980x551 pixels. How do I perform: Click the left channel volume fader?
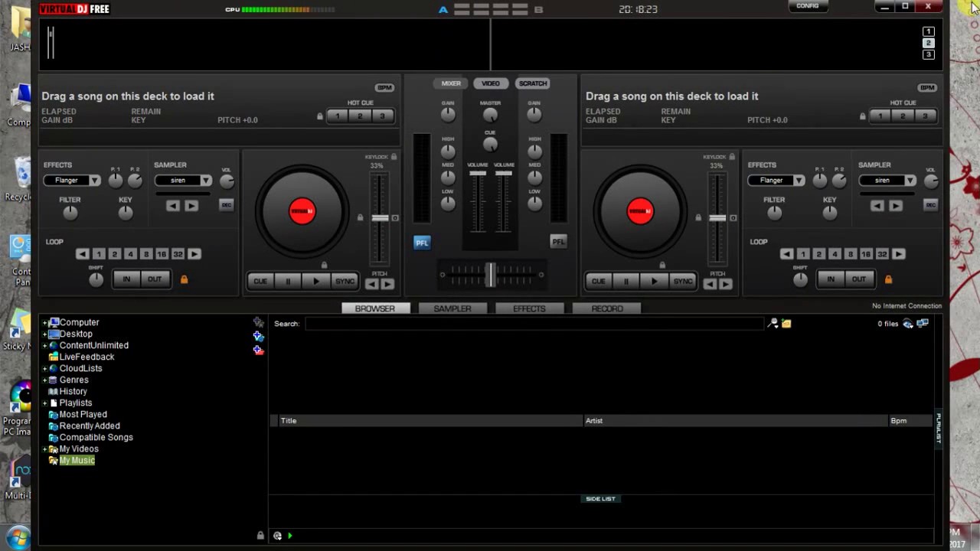point(478,174)
